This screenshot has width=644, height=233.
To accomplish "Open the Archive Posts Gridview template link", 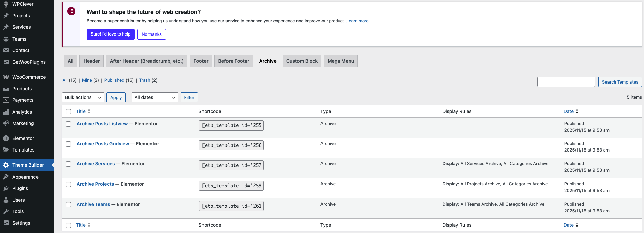I will [103, 144].
